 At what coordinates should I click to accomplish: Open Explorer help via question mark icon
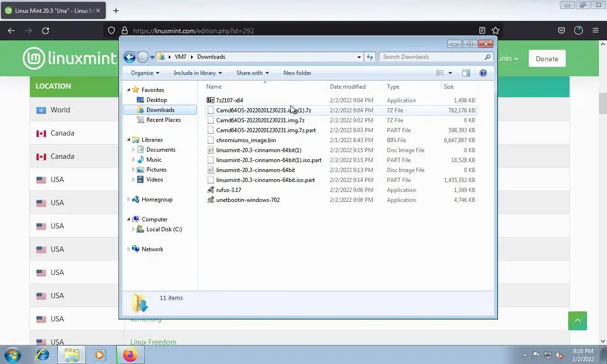tap(483, 73)
